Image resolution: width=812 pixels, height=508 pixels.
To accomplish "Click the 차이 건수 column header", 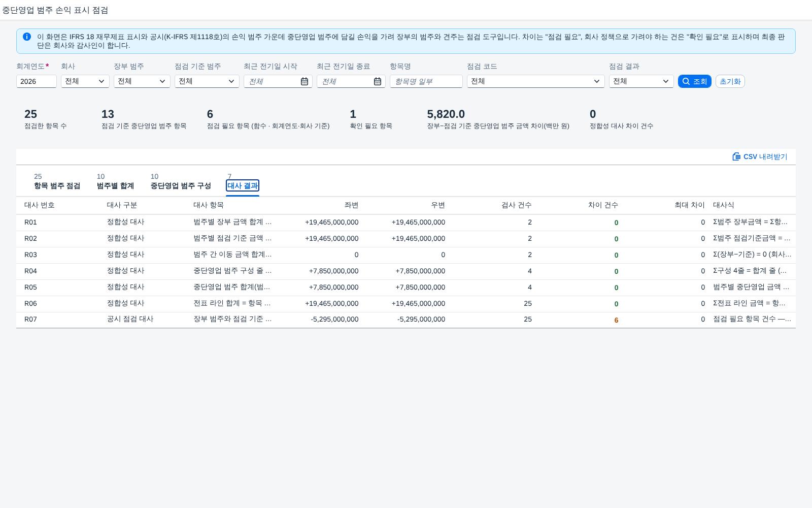I will (x=603, y=205).
